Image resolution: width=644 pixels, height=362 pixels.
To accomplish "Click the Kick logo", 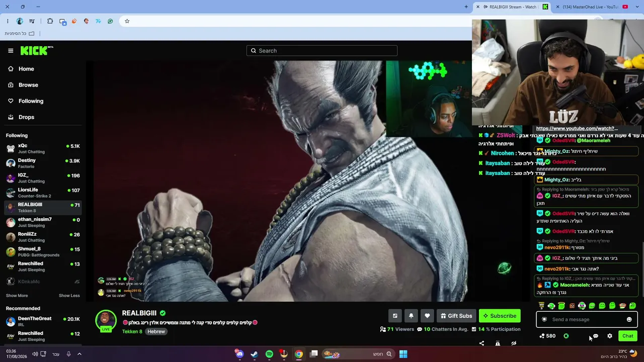I will tap(37, 50).
